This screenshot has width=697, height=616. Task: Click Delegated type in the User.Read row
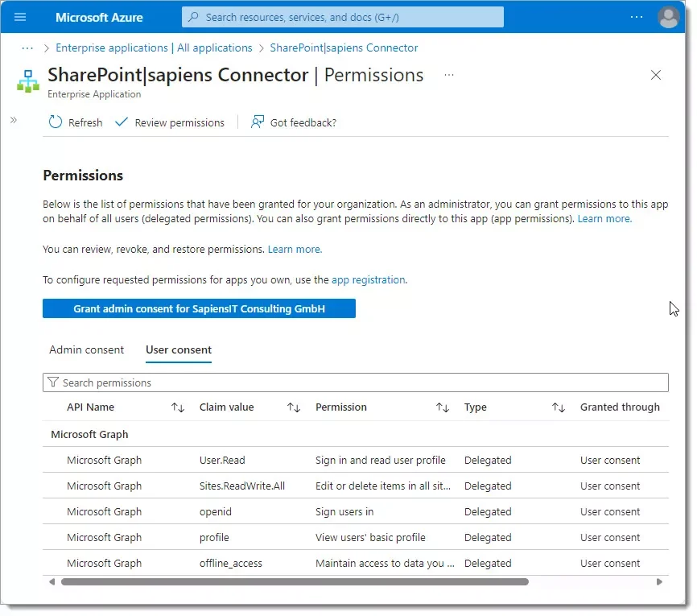(488, 460)
